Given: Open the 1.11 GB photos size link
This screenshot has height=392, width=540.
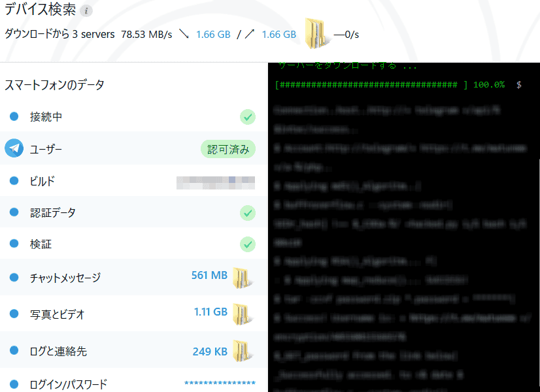Looking at the screenshot, I should coord(211,312).
